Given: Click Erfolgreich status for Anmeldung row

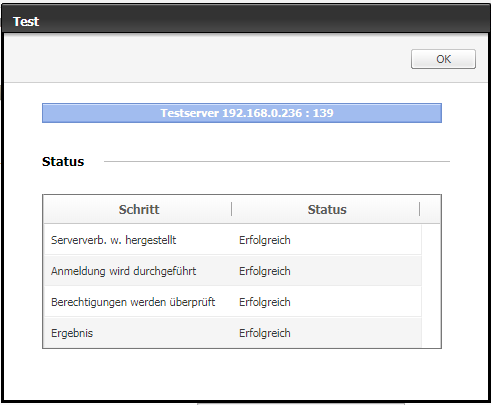Looking at the screenshot, I should [x=265, y=271].
